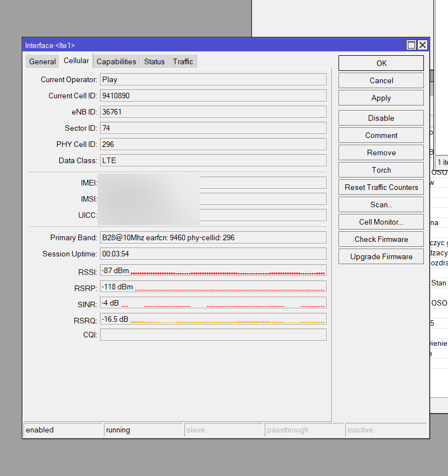
Task: Click the 'inactive' status indicator
Action: tap(386, 430)
